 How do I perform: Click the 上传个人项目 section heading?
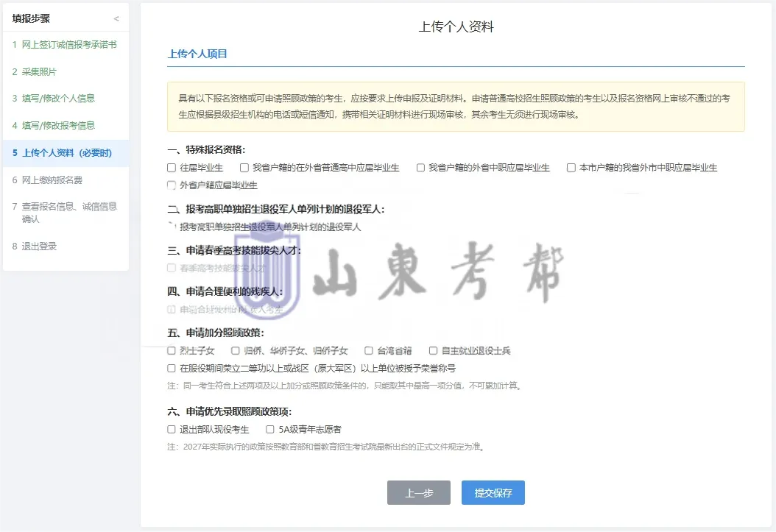click(x=197, y=54)
